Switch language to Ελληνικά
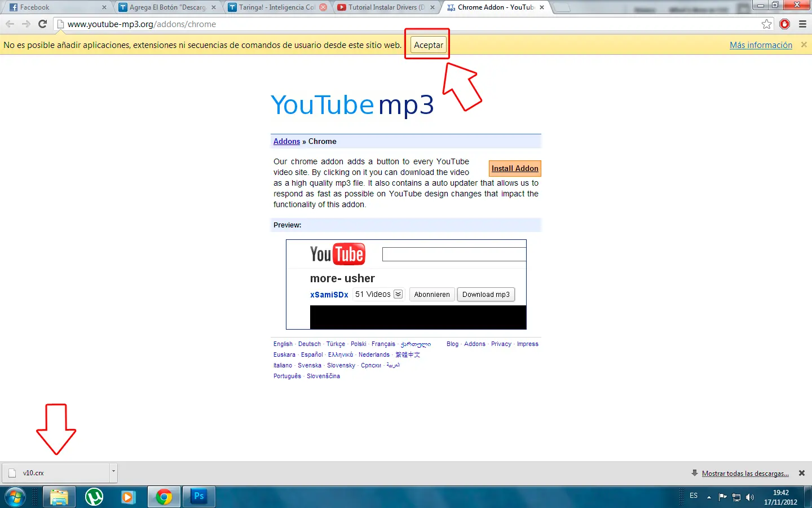The height and width of the screenshot is (508, 812). [341, 354]
